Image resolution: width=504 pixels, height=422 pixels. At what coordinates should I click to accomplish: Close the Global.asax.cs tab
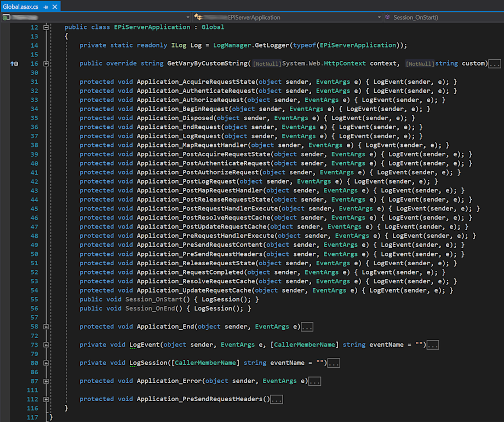[55, 7]
